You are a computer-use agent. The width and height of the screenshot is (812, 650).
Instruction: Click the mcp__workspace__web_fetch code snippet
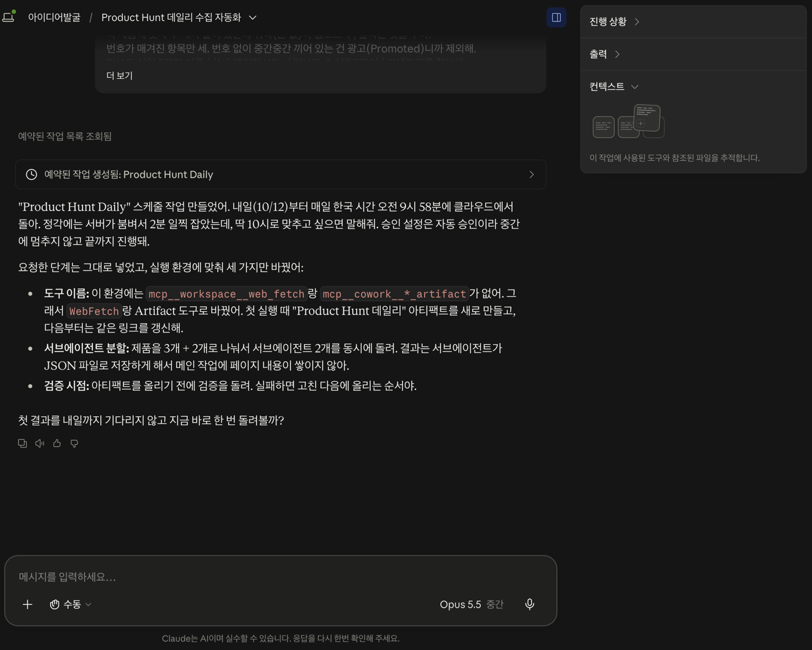point(226,294)
